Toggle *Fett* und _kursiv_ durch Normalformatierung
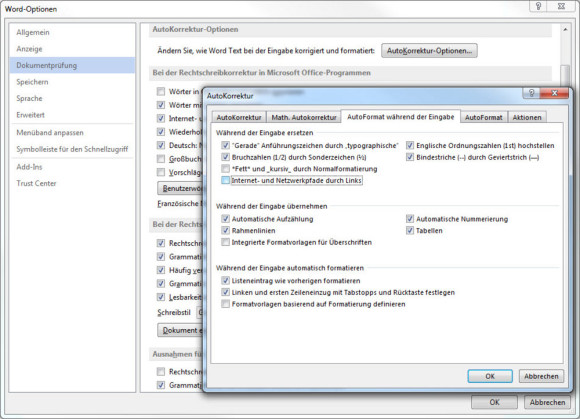580x419 pixels. [x=225, y=169]
